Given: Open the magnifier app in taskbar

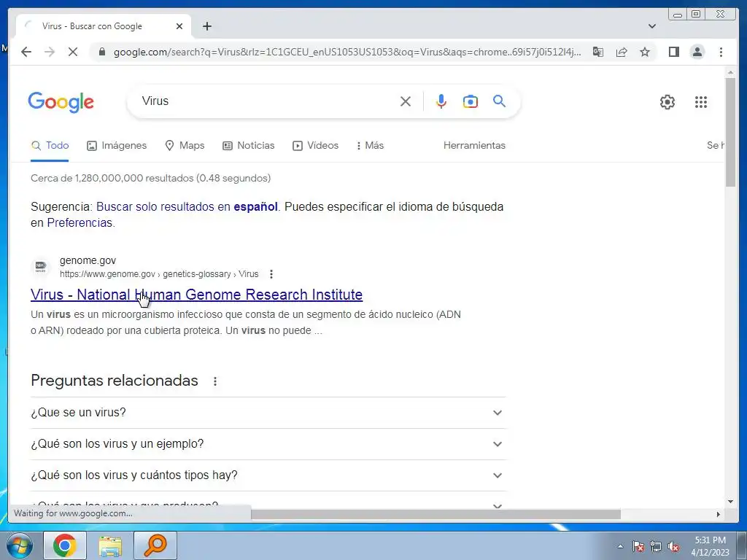Looking at the screenshot, I should [x=155, y=545].
